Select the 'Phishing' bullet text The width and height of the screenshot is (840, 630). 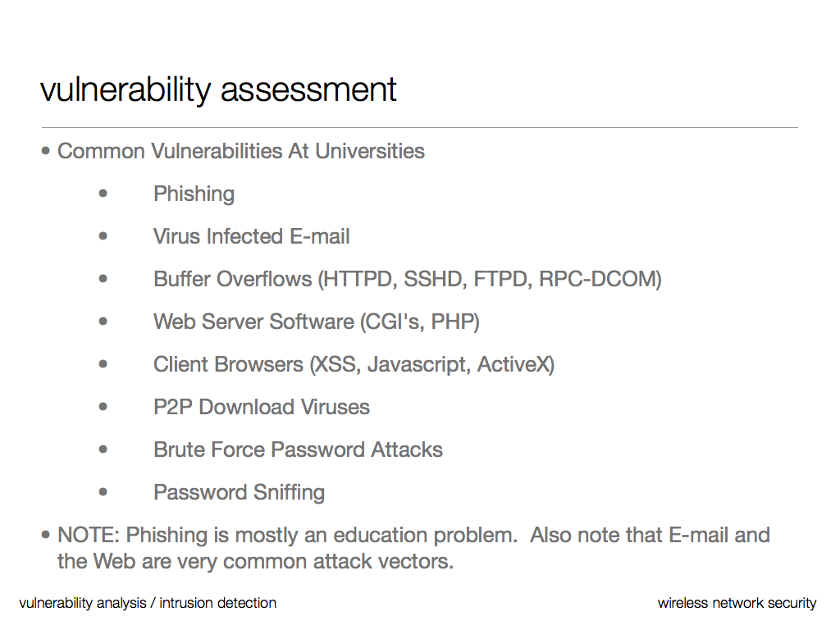(x=194, y=194)
